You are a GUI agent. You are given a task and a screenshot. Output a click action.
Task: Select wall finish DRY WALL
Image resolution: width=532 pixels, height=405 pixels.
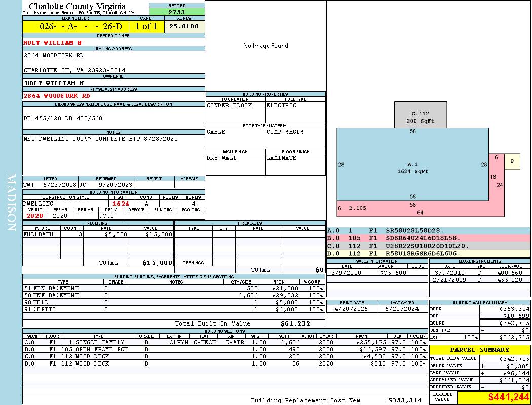click(x=221, y=158)
